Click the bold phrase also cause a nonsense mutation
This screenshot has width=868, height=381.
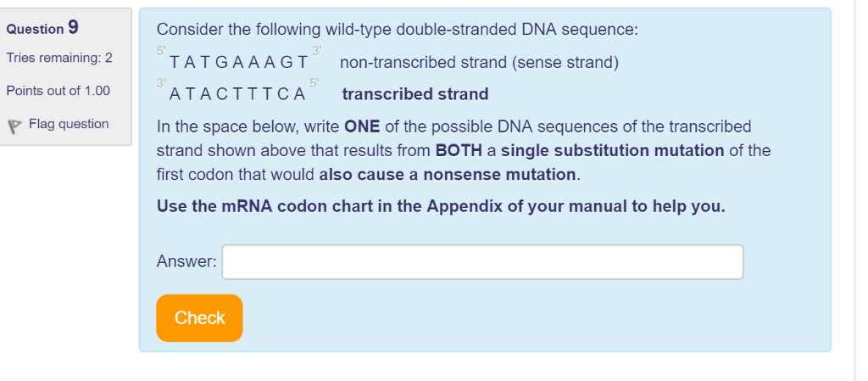pyautogui.click(x=448, y=175)
